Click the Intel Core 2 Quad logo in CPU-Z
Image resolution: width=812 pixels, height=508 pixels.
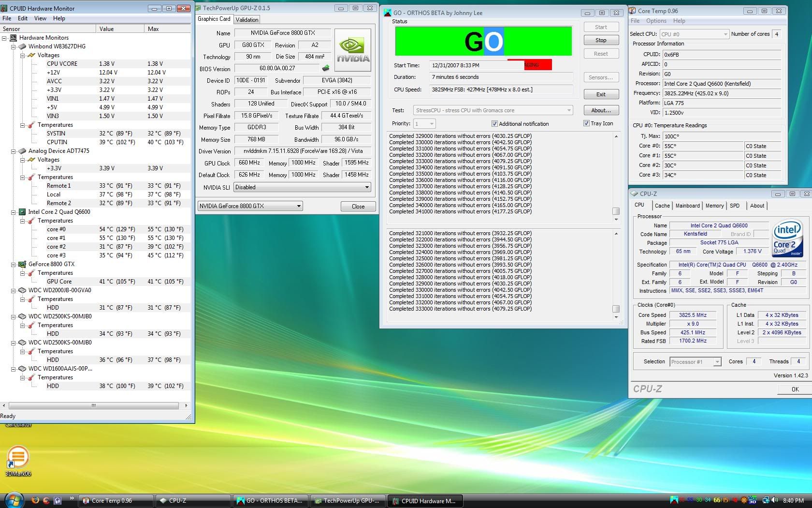tap(787, 239)
